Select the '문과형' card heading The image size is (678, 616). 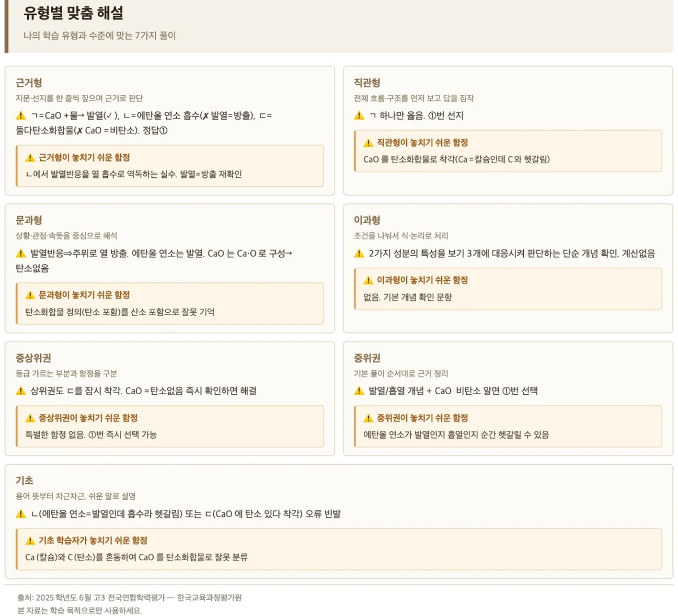[x=29, y=220]
